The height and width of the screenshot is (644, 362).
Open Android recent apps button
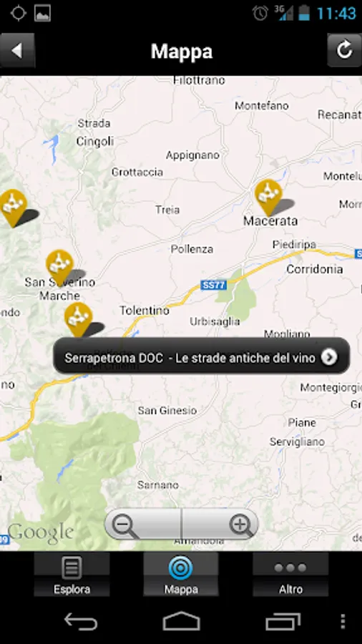[x=283, y=621]
